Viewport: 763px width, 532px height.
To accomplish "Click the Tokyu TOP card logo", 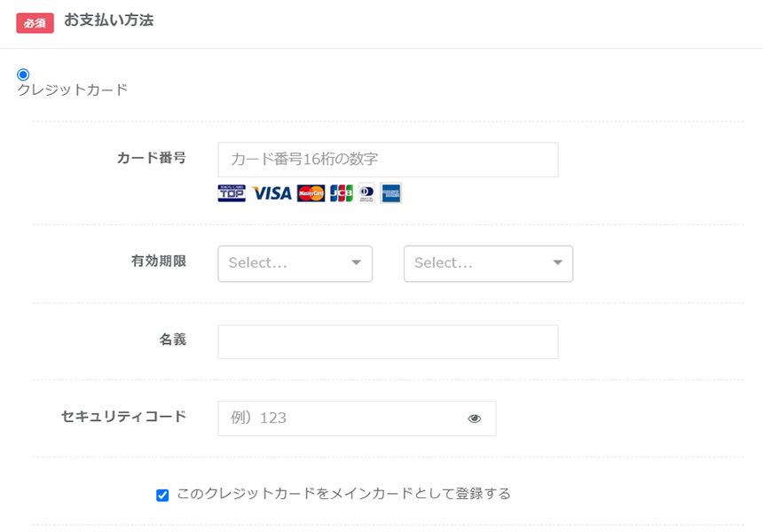I will point(232,193).
